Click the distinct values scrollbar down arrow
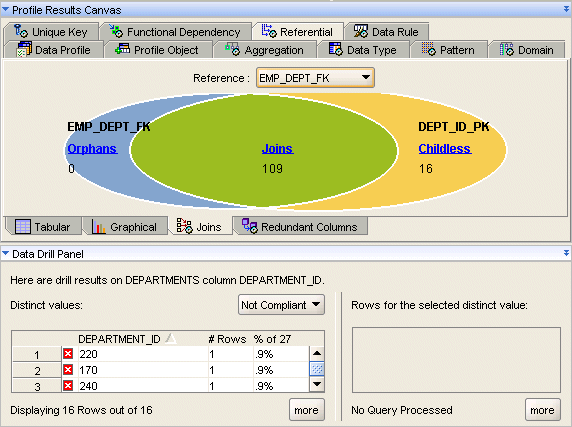This screenshot has height=427, width=572. coord(317,384)
